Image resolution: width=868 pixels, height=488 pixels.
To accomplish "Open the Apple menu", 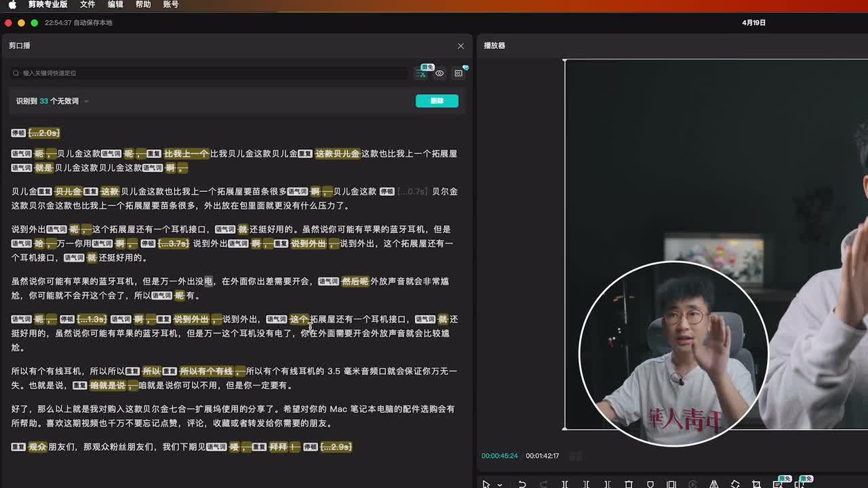I will pos(12,5).
